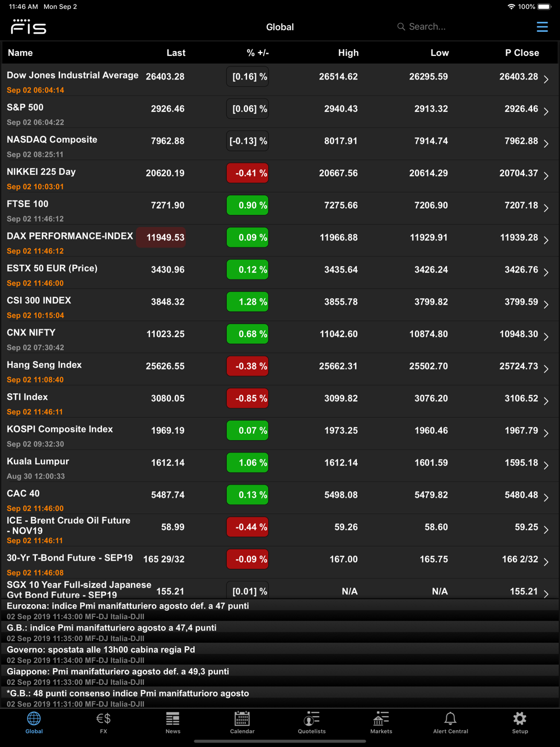Tap the FIS logo
Viewport: 560px width, 747px height.
point(29,26)
